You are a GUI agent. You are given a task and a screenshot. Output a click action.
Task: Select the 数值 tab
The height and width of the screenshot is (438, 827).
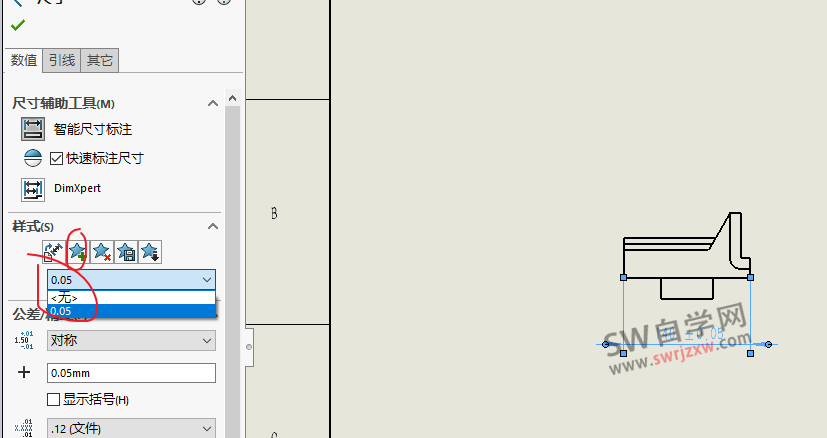(24, 60)
